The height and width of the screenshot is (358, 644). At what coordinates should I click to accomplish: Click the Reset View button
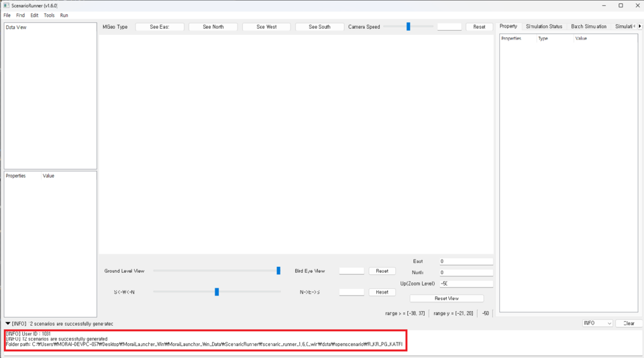(x=446, y=298)
